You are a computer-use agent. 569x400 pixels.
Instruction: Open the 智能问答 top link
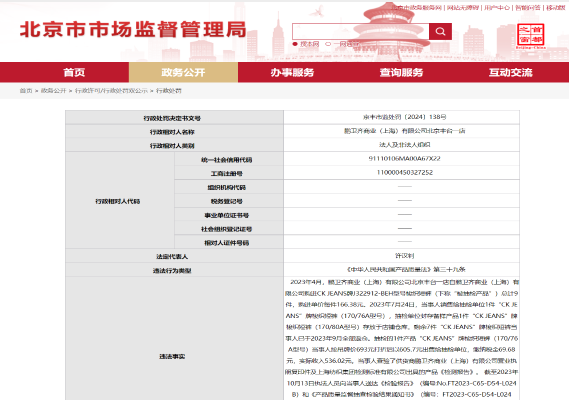528,7
